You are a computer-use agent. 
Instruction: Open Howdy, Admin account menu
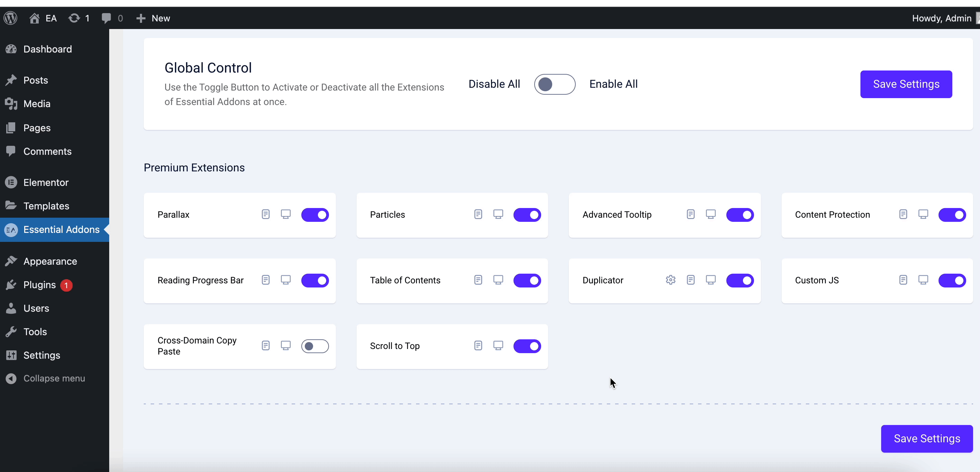(941, 18)
